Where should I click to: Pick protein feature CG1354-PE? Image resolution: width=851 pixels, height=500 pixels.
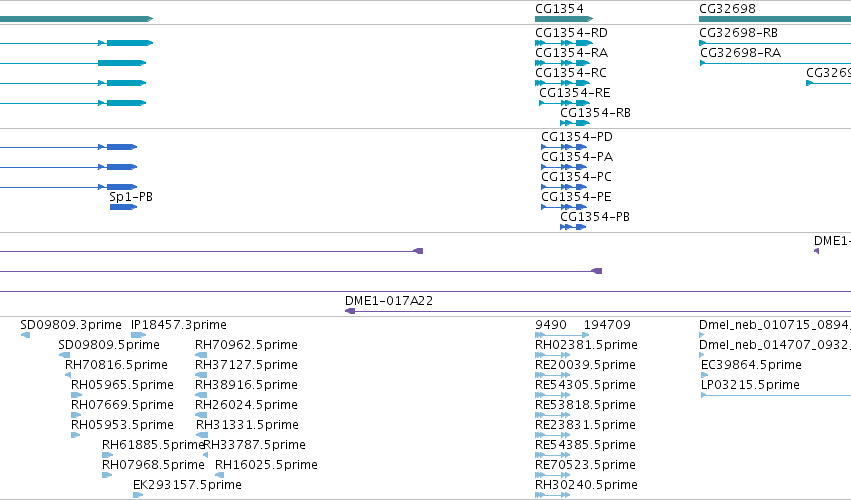(x=576, y=197)
